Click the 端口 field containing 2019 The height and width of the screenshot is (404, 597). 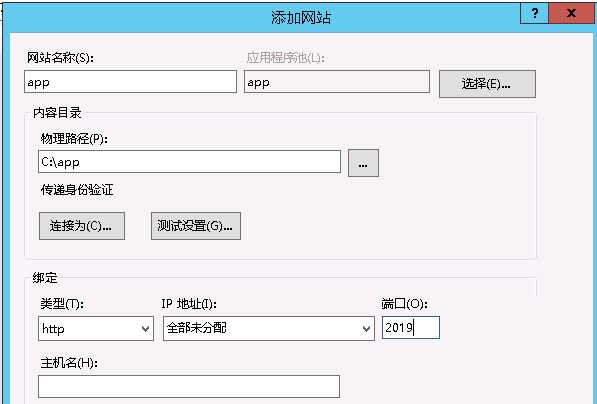[411, 327]
